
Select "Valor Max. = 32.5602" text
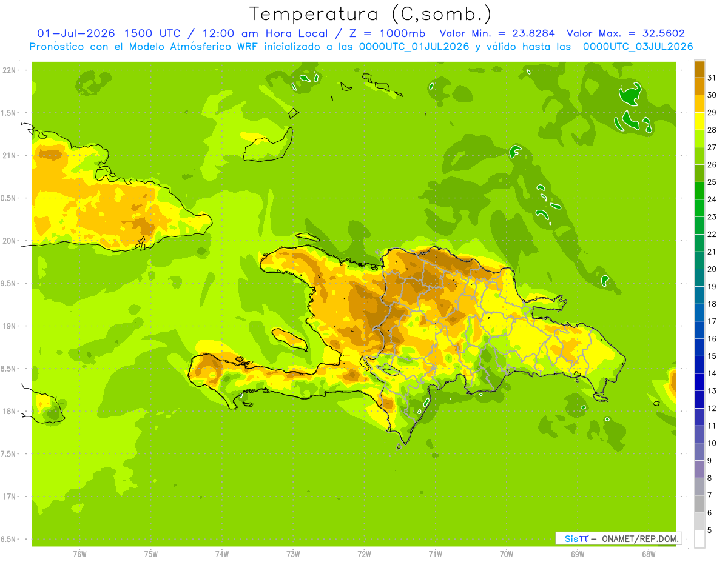point(625,33)
